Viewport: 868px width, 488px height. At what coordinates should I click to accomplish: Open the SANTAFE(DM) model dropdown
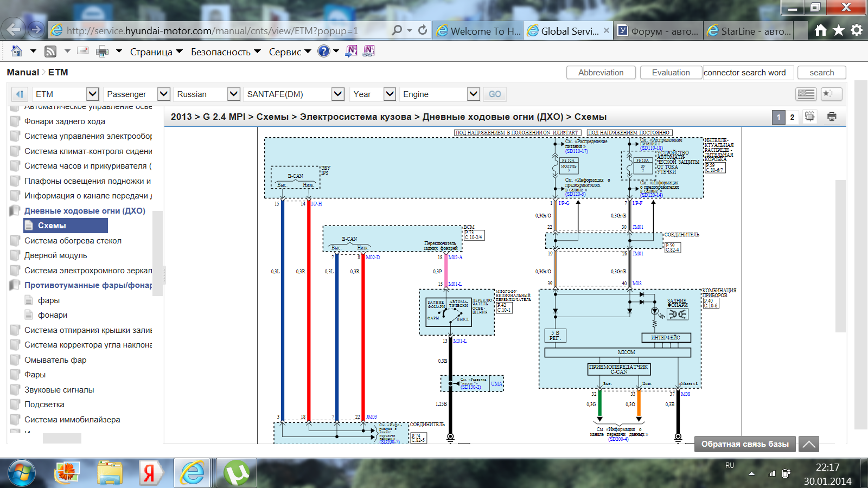[337, 94]
